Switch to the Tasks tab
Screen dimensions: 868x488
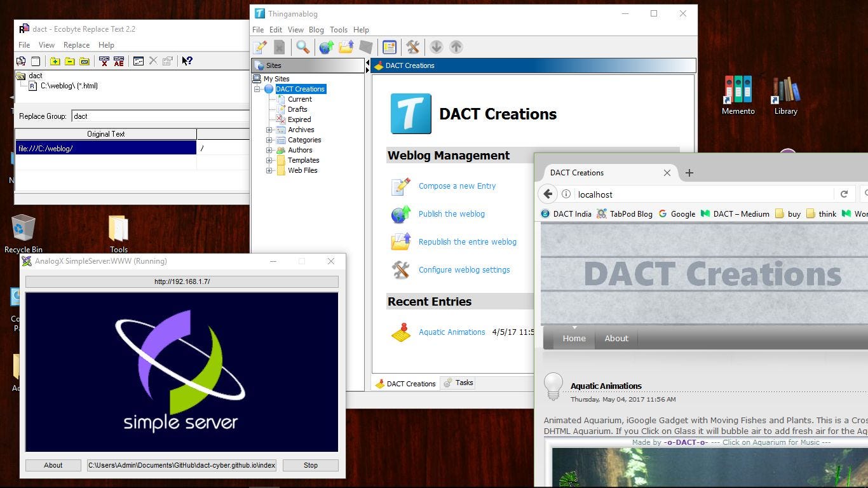tap(459, 383)
